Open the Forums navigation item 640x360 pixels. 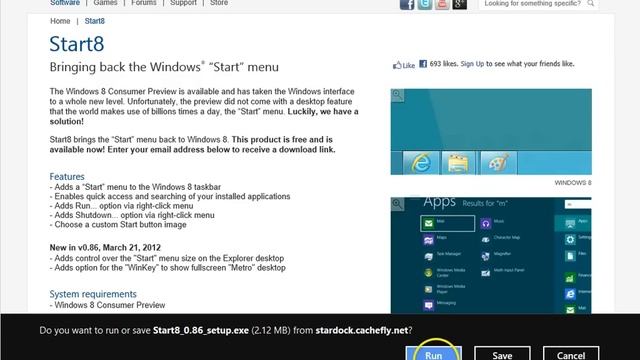click(x=144, y=3)
